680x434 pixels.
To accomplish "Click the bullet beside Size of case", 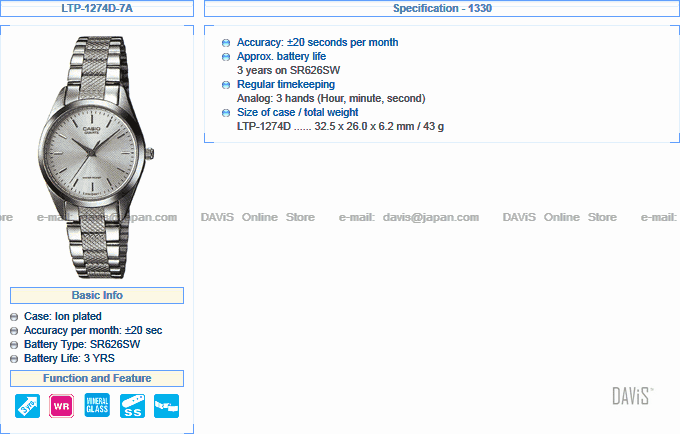I will point(226,113).
